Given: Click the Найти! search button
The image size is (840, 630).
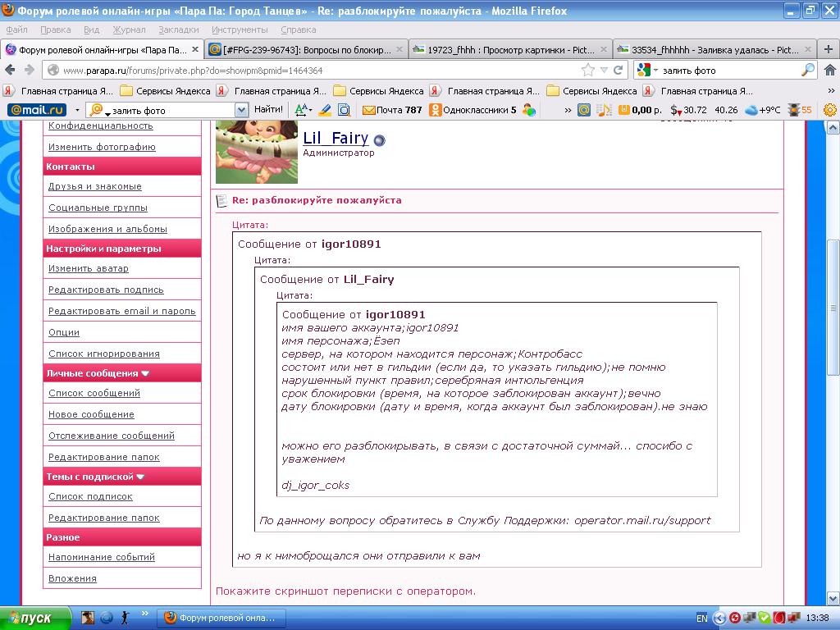Looking at the screenshot, I should (268, 110).
